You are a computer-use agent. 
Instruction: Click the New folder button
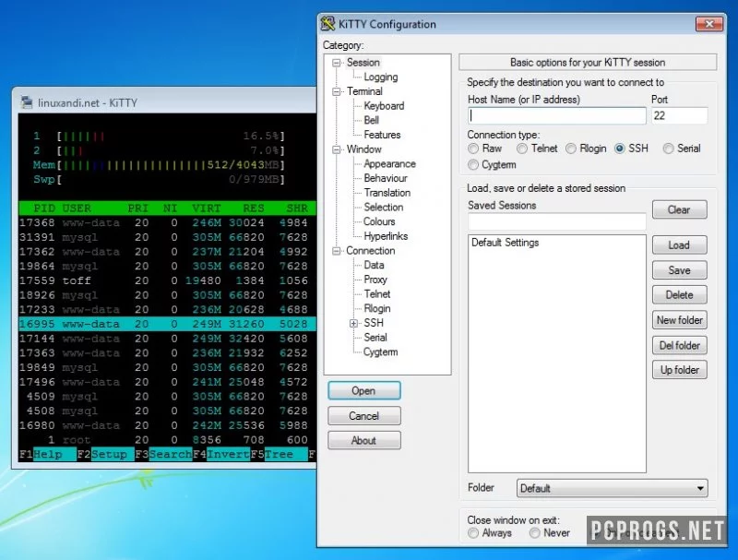[x=679, y=320]
